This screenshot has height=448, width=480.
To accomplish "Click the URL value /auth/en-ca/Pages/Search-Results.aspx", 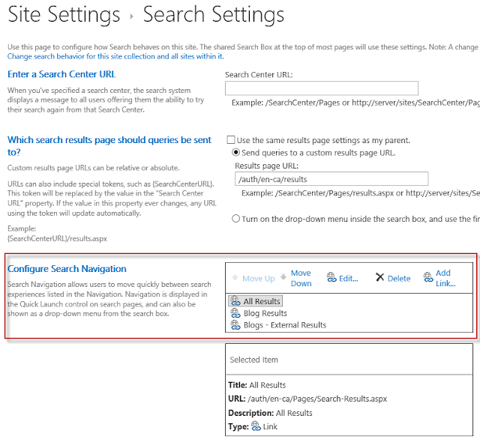I will 317,399.
